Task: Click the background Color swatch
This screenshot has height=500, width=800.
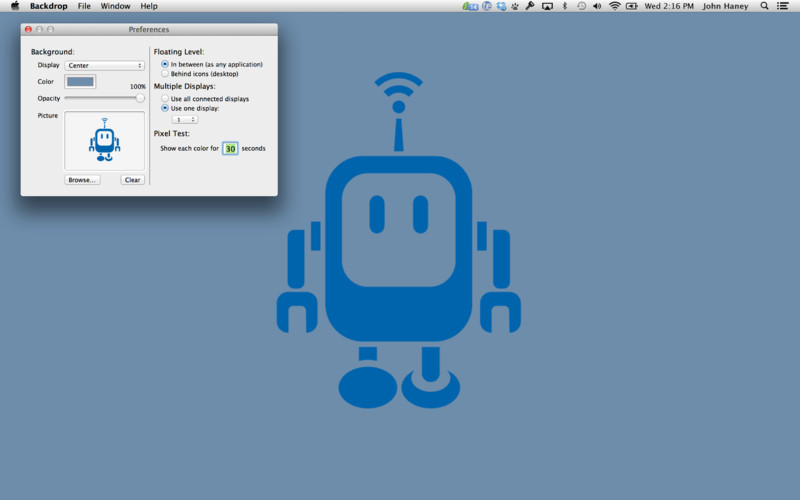Action: [80, 82]
